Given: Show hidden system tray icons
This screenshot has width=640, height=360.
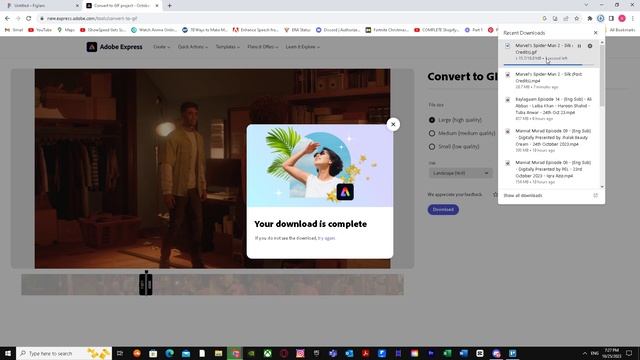Looking at the screenshot, I should (x=584, y=353).
